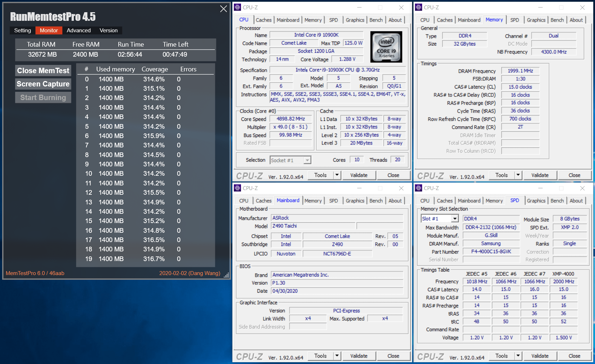595x364 pixels.
Task: Click title bar icon of CPU-Z Mainboard window
Action: (x=237, y=188)
